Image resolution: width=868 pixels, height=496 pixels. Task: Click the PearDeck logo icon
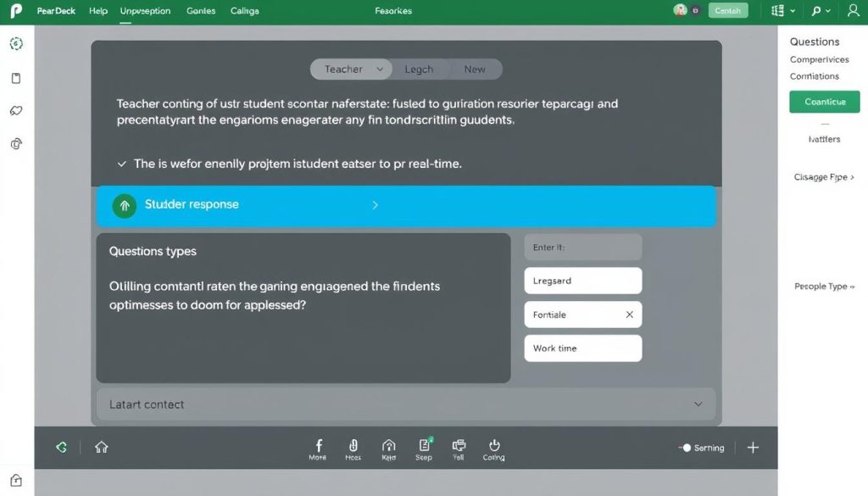tap(16, 10)
